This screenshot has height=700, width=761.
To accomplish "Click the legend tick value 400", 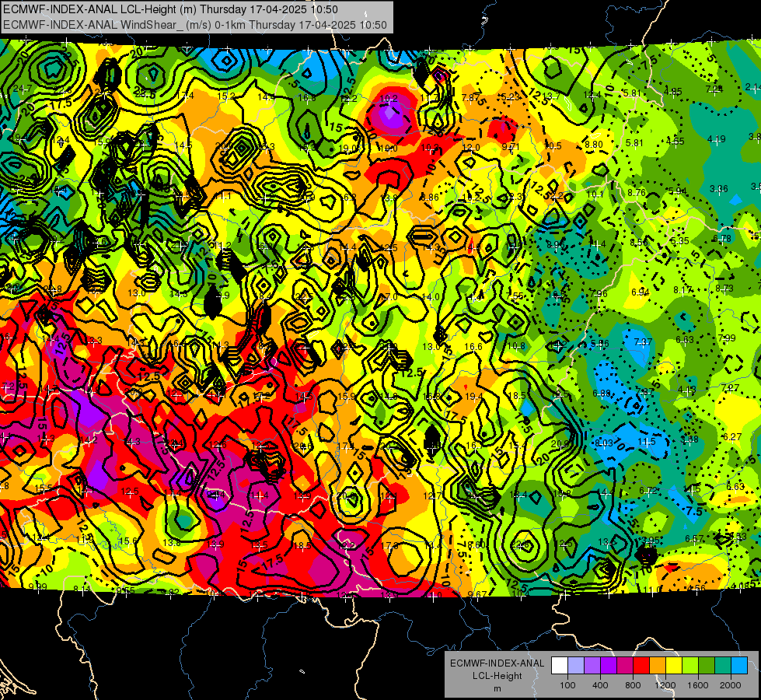I will [600, 685].
